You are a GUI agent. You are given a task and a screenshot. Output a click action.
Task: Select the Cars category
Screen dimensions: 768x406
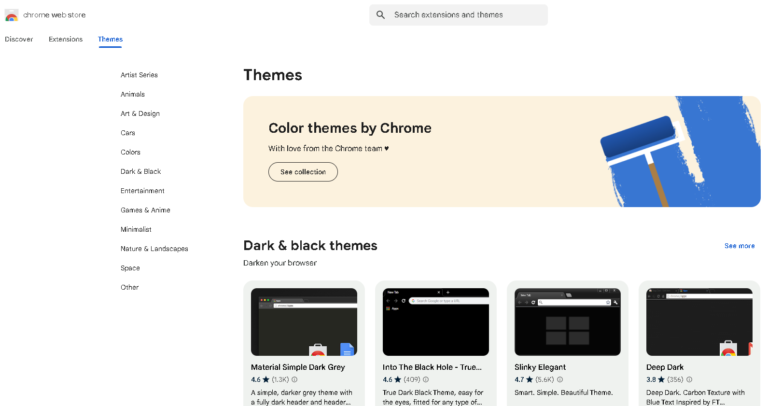tap(128, 133)
